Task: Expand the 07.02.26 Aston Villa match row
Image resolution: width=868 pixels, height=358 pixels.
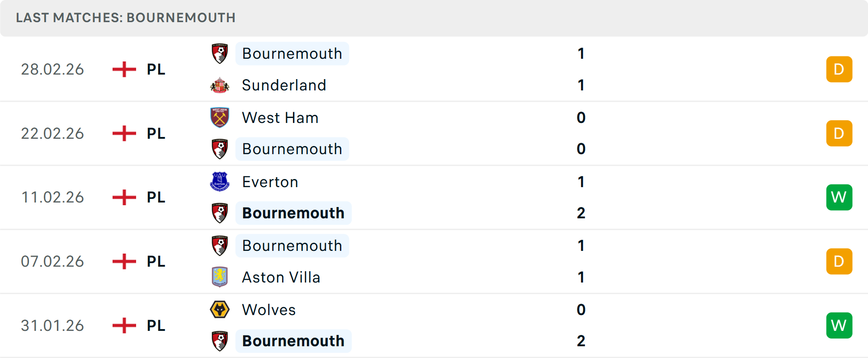Action: click(x=434, y=261)
